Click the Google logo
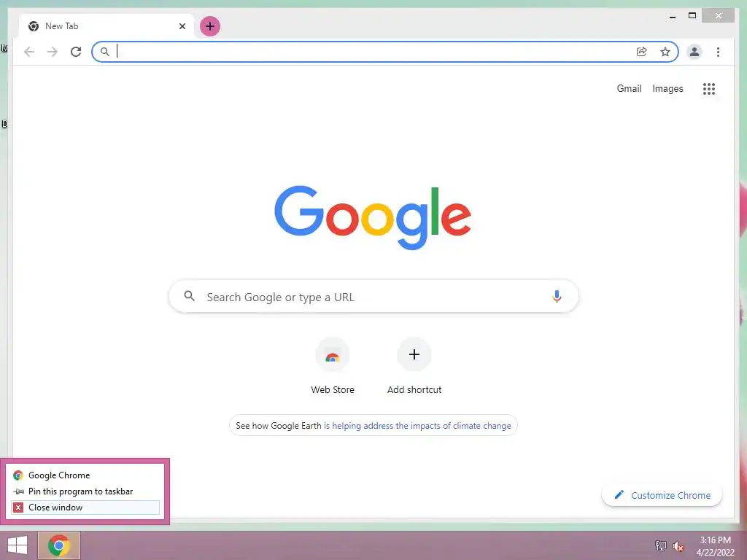This screenshot has width=747, height=560. tap(373, 217)
